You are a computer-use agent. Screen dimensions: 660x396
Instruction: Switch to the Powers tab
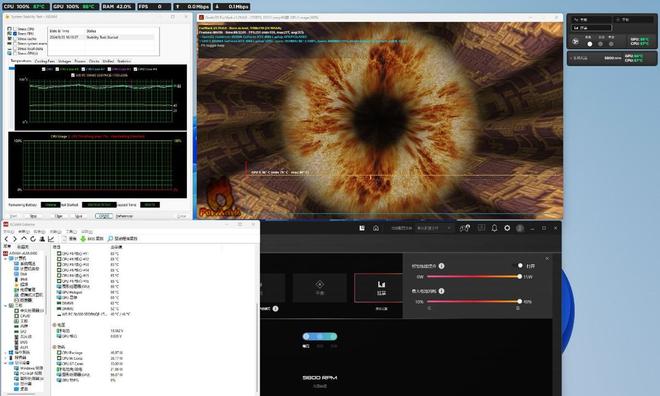(x=80, y=61)
